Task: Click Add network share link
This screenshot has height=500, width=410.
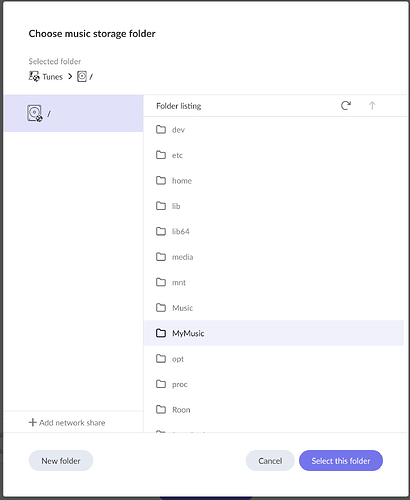Action: (x=67, y=423)
